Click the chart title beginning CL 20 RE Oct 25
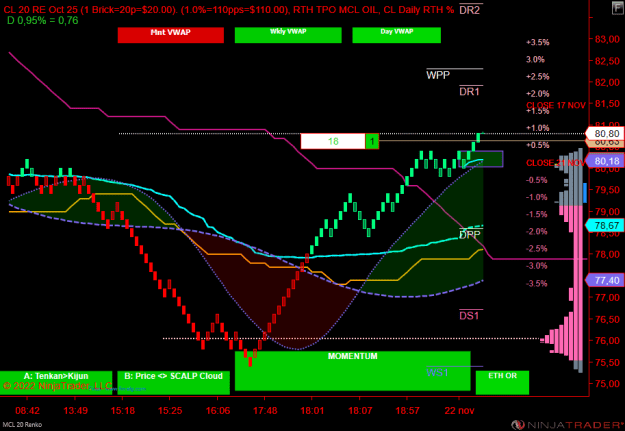 (x=229, y=10)
